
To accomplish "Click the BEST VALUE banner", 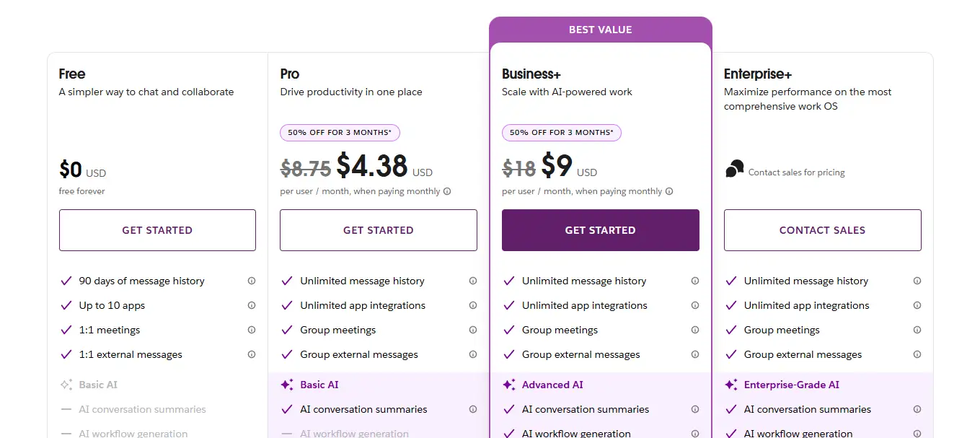I will (600, 30).
